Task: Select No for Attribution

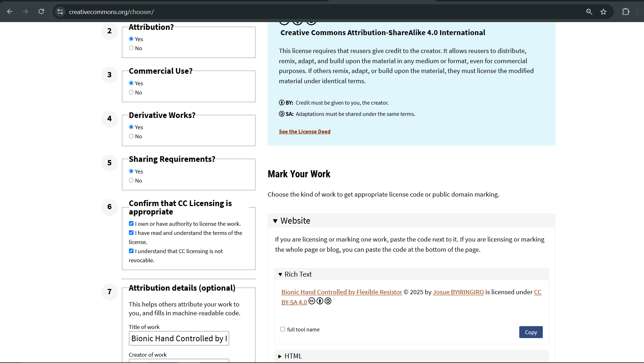Action: tap(131, 48)
